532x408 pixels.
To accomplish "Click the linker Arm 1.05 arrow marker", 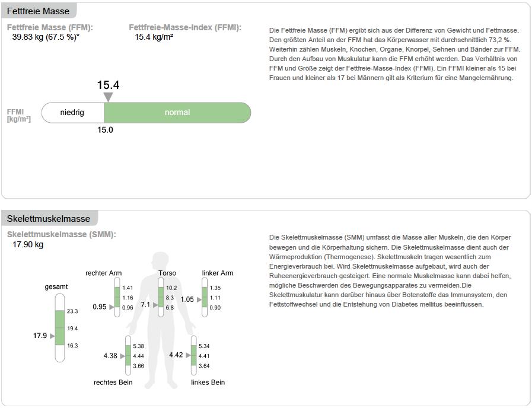I will tap(199, 300).
